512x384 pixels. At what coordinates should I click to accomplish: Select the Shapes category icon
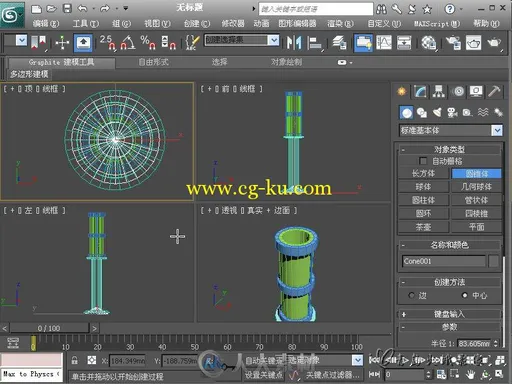(x=422, y=113)
